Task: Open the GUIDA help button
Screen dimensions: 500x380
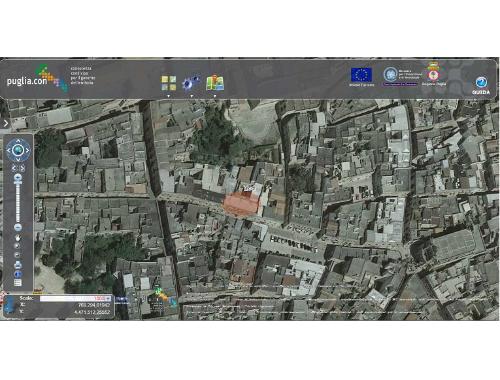Action: coord(481,85)
